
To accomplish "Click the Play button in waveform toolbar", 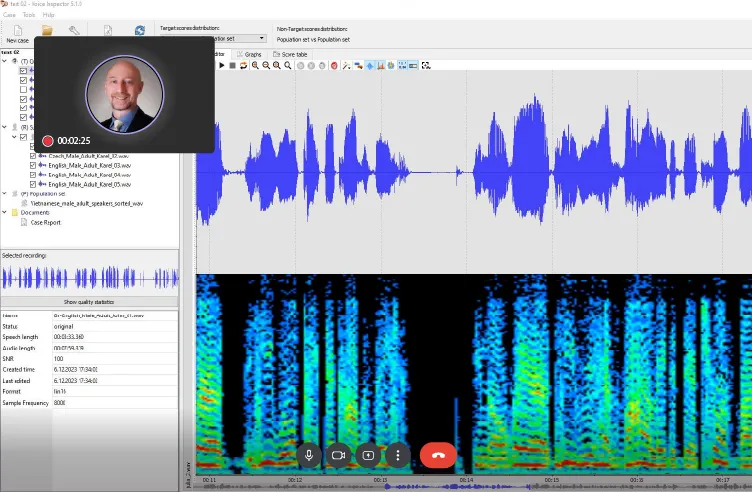I will pos(222,65).
